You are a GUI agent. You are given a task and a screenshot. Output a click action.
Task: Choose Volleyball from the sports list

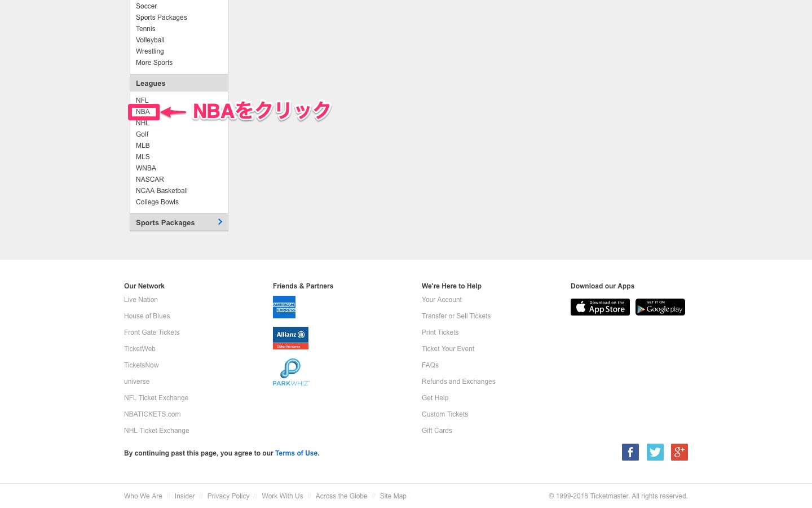click(x=150, y=40)
